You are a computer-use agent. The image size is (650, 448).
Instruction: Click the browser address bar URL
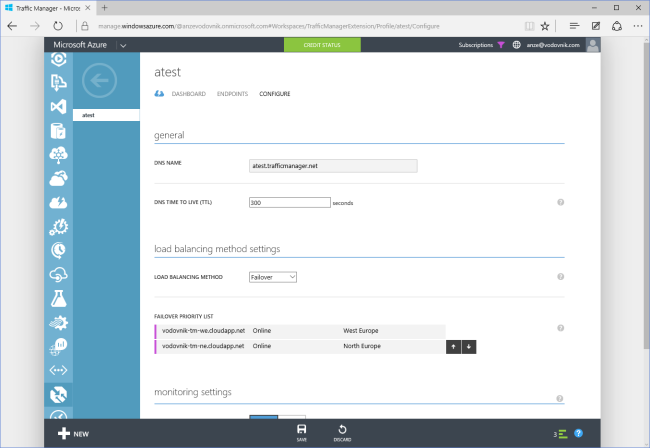coord(269,26)
